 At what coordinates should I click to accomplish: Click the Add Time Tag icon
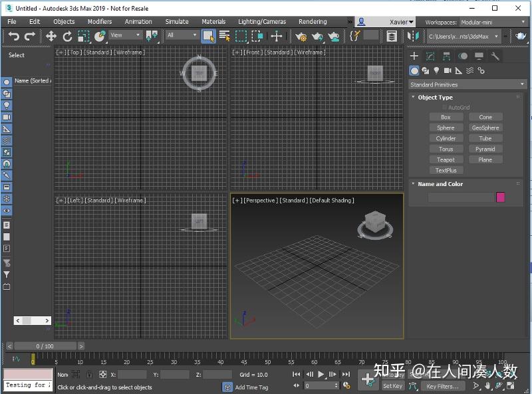pyautogui.click(x=227, y=387)
